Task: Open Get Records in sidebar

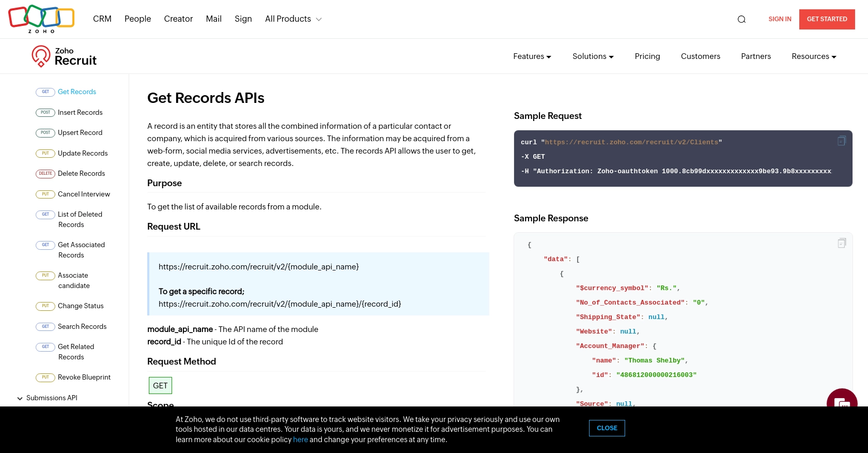Action: pos(77,92)
